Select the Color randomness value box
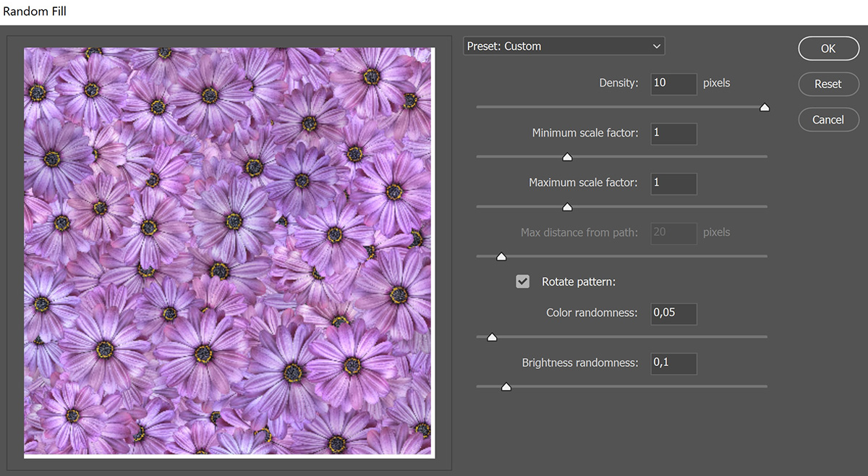 coord(673,314)
